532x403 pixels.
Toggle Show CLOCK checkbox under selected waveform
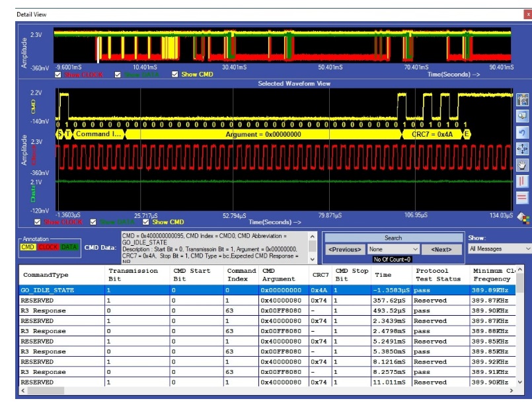(37, 222)
